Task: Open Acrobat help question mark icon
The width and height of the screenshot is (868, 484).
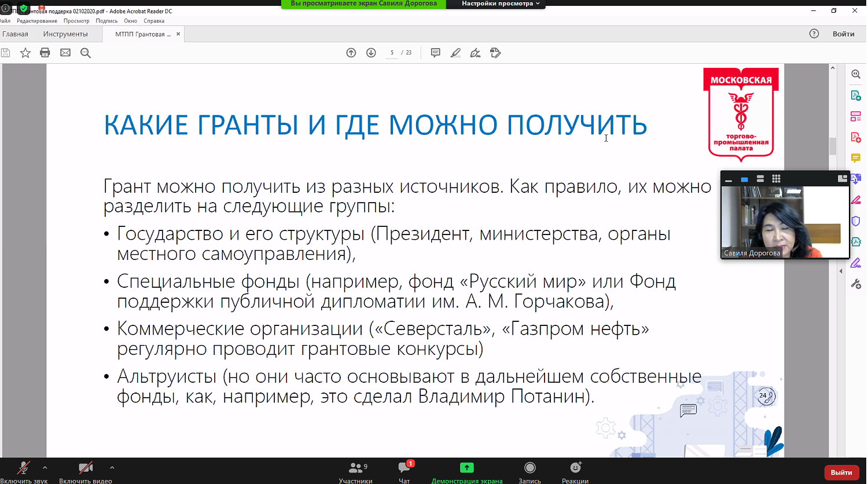Action: coord(814,34)
